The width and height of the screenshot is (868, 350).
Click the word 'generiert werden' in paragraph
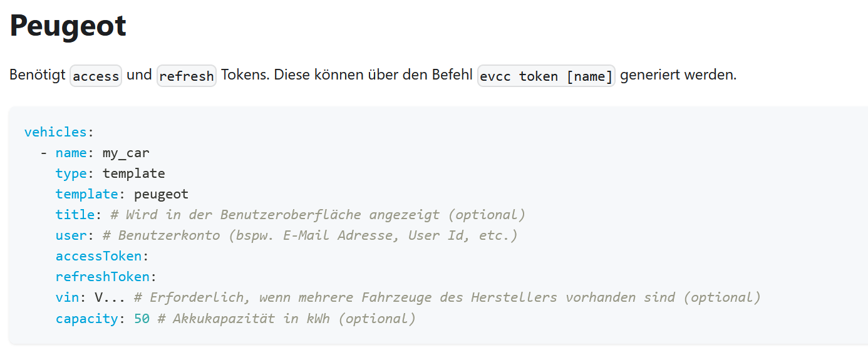pyautogui.click(x=678, y=76)
